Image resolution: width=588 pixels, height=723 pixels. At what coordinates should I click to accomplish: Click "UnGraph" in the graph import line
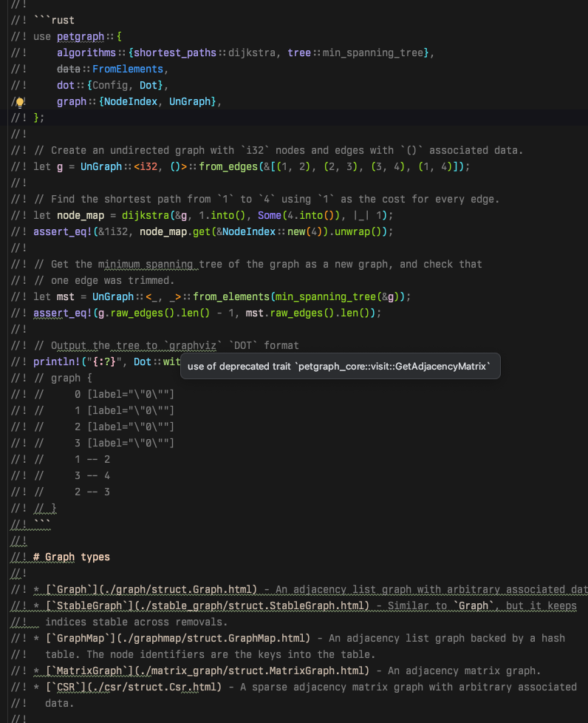(x=190, y=101)
